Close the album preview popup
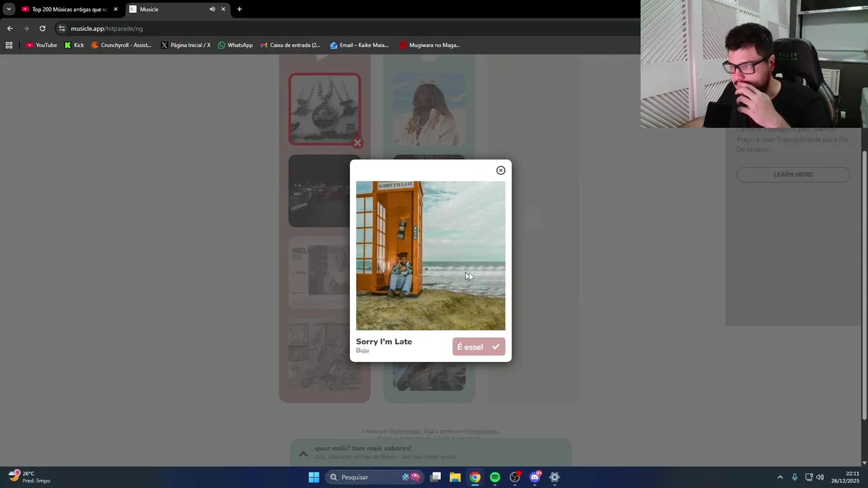The image size is (868, 488). pos(500,170)
